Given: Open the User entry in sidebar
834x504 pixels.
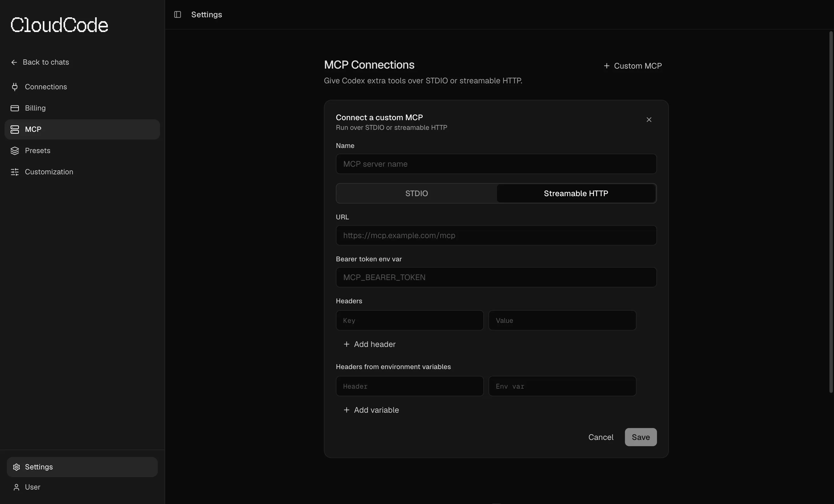Looking at the screenshot, I should click(x=82, y=487).
